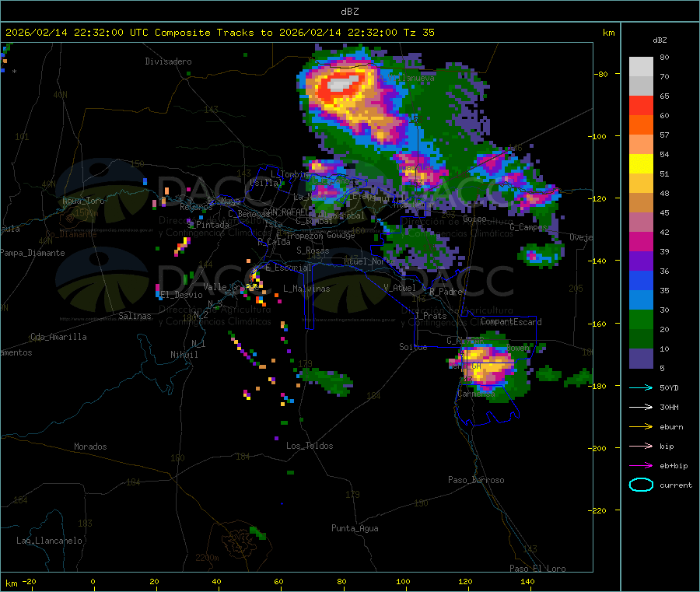Screen dimensions: 700x592
Task: Select the slate purple swatch at scale bottom
Action: click(x=641, y=359)
